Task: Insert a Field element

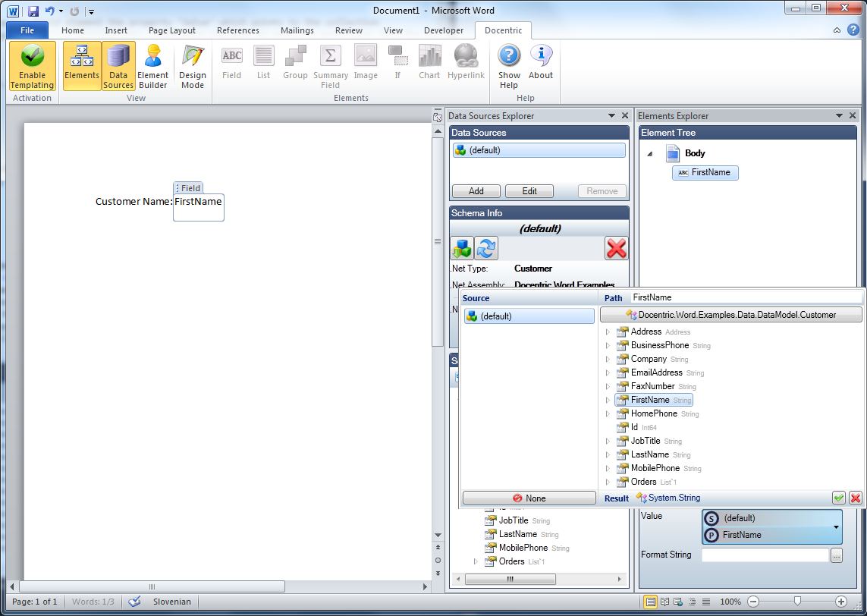Action: pos(231,62)
